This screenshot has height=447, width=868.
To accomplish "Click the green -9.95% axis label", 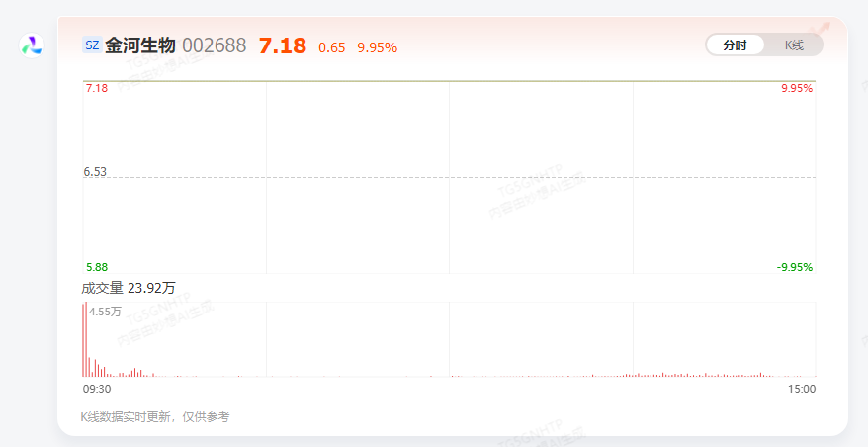I will [795, 267].
